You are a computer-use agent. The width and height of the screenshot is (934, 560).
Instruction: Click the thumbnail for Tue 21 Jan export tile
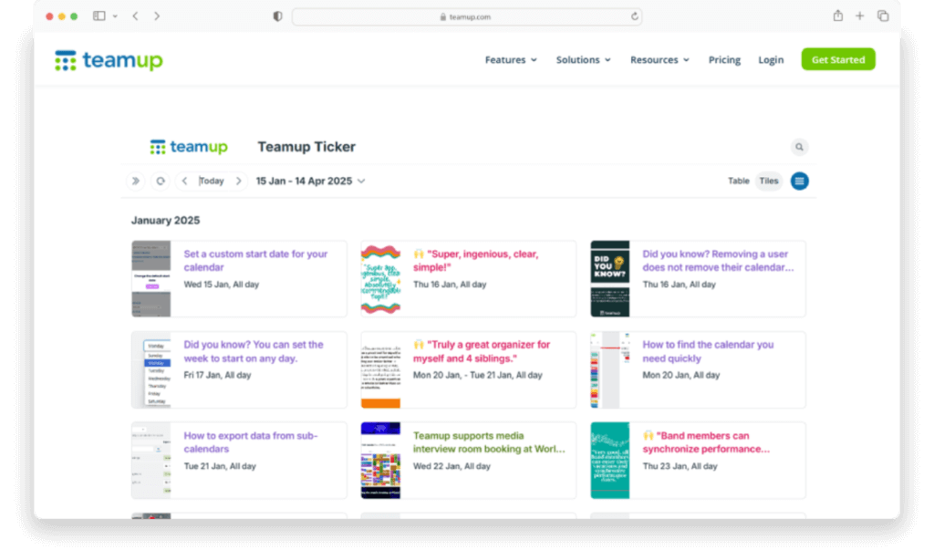click(x=151, y=461)
